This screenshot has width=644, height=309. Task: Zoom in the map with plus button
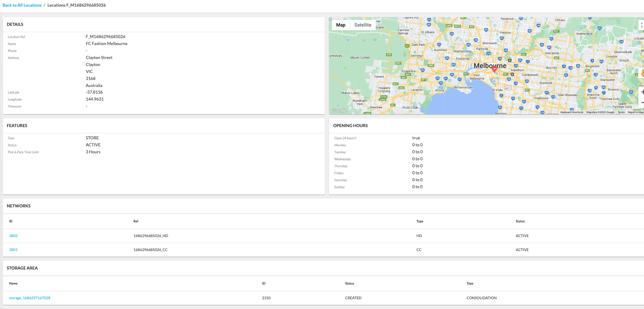(x=642, y=92)
